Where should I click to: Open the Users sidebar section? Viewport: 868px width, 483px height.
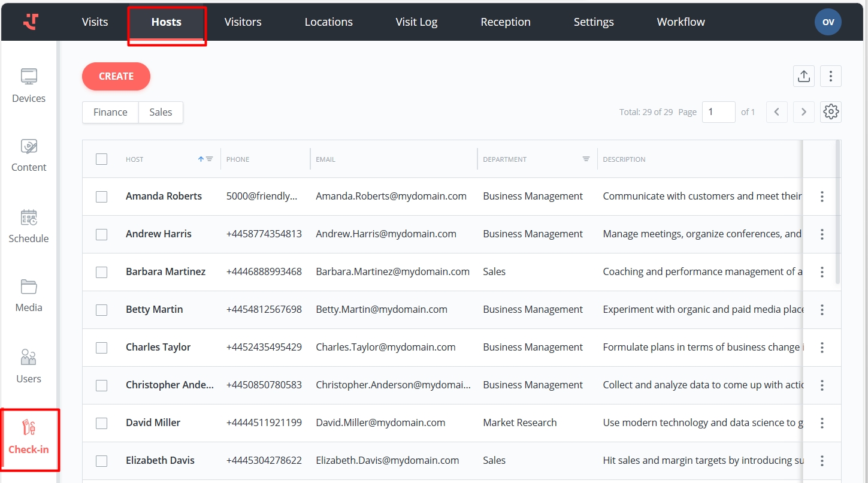coord(29,366)
